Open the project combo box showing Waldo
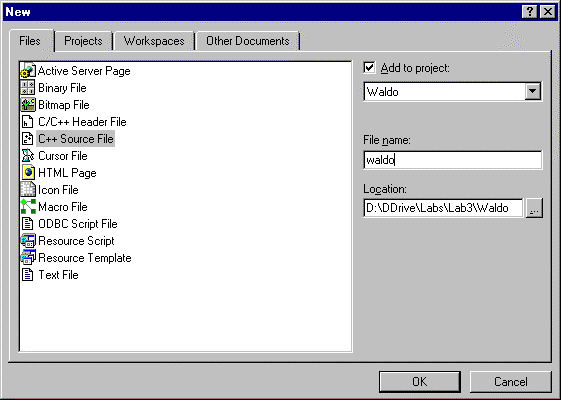This screenshot has height=400, width=561. 453,92
